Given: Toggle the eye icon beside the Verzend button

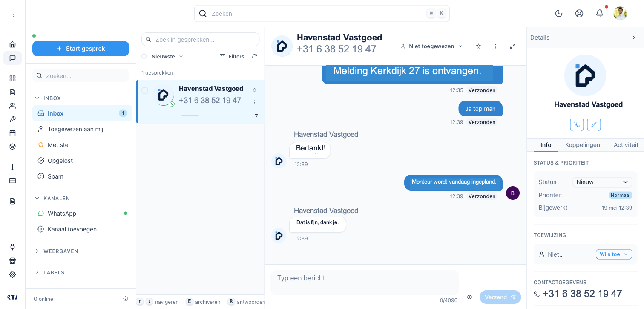Looking at the screenshot, I should point(469,297).
